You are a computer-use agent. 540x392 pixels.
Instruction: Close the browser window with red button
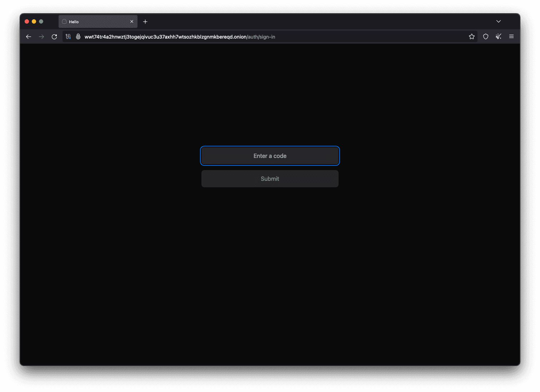coord(27,21)
